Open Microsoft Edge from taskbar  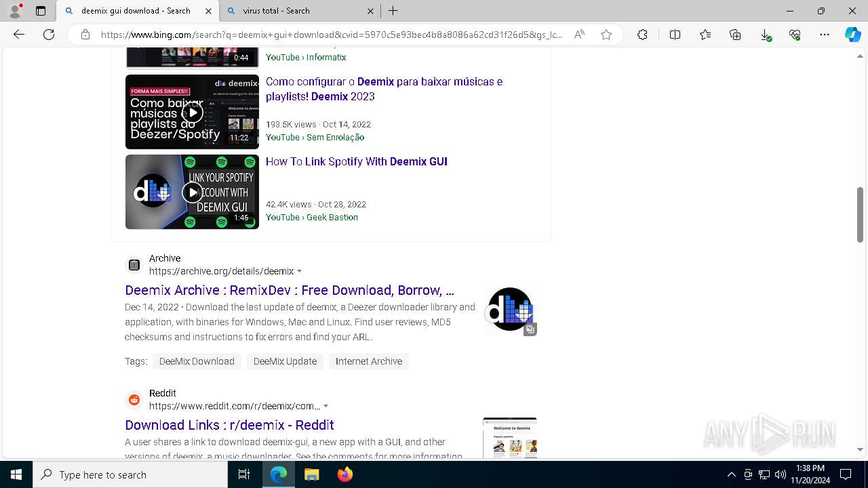pos(279,474)
